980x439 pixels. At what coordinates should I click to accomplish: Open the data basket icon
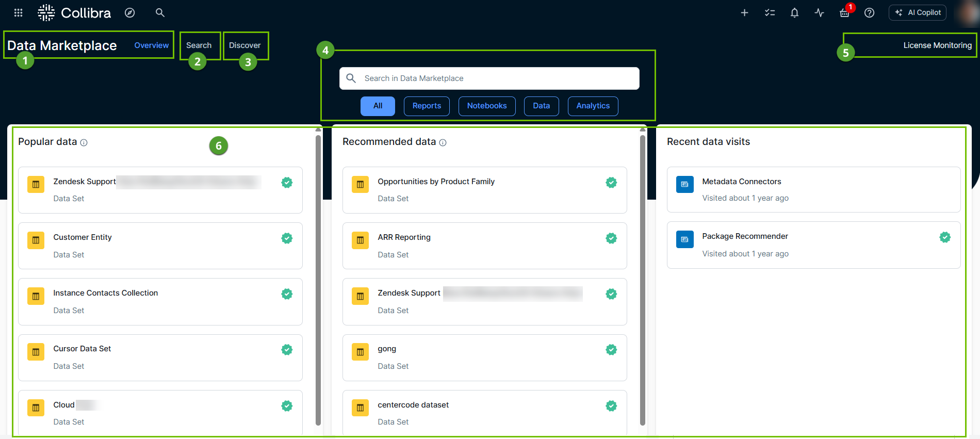point(844,12)
